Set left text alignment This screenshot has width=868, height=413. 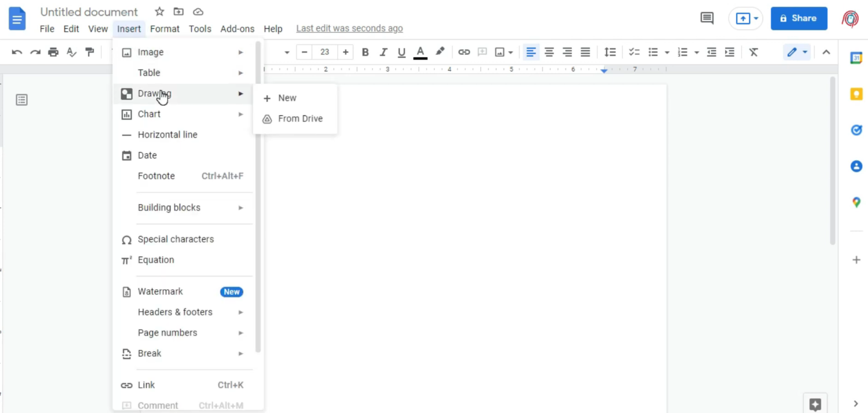(x=531, y=52)
